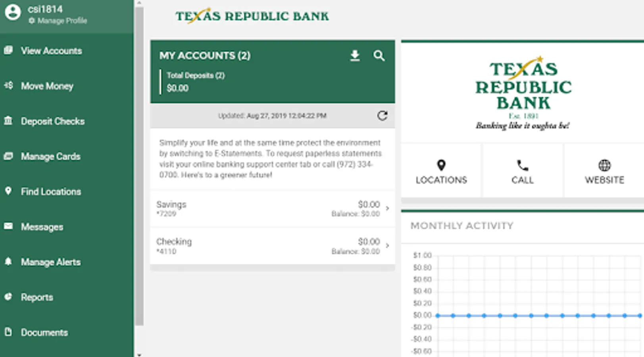The width and height of the screenshot is (644, 357).
Task: Expand the Savings account chevron
Action: point(387,208)
